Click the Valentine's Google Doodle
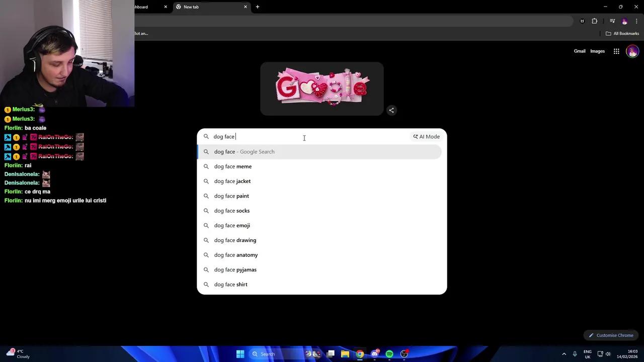This screenshot has width=644, height=362. pos(322,88)
